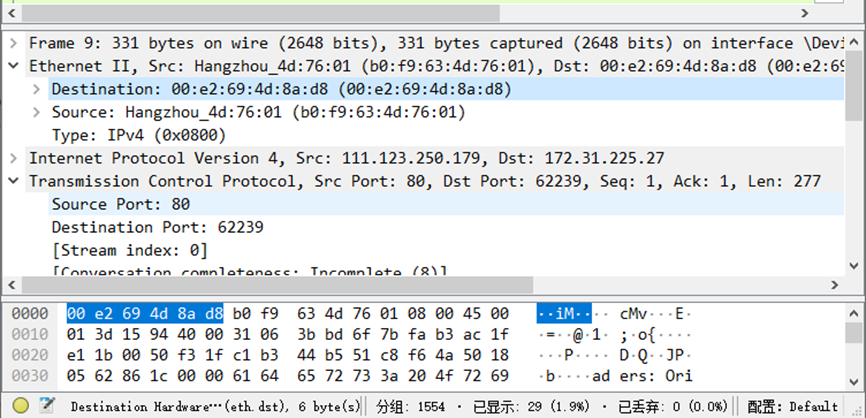Select the Type: IPv4 (0x0800) line
The width and height of the screenshot is (866, 418).
(x=139, y=135)
